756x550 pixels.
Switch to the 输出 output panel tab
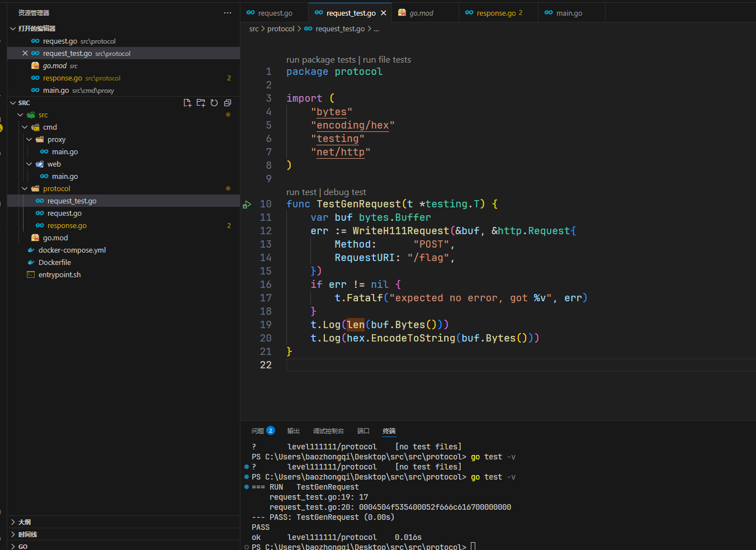tap(294, 431)
